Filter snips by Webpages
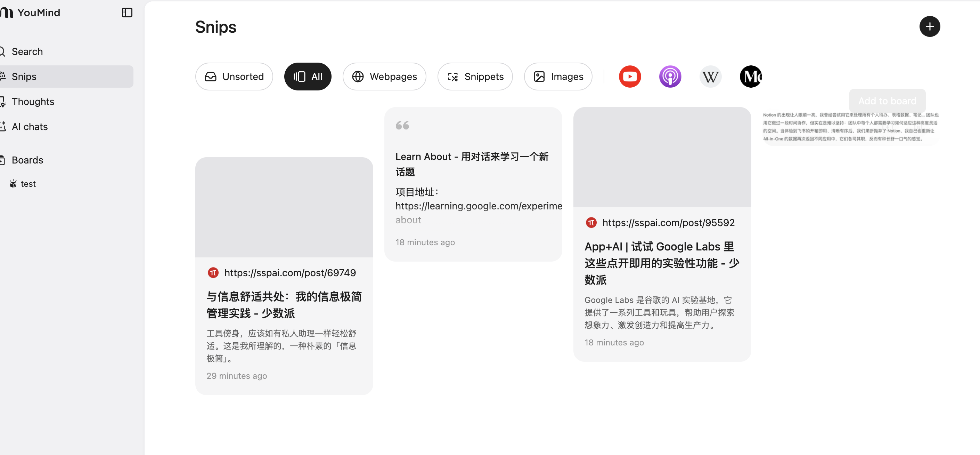This screenshot has width=980, height=455. (x=384, y=77)
